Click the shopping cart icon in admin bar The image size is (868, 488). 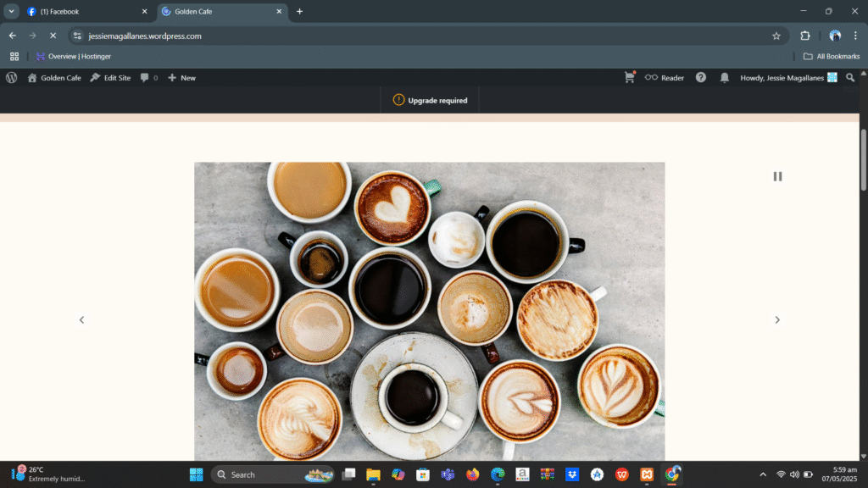[x=629, y=77]
